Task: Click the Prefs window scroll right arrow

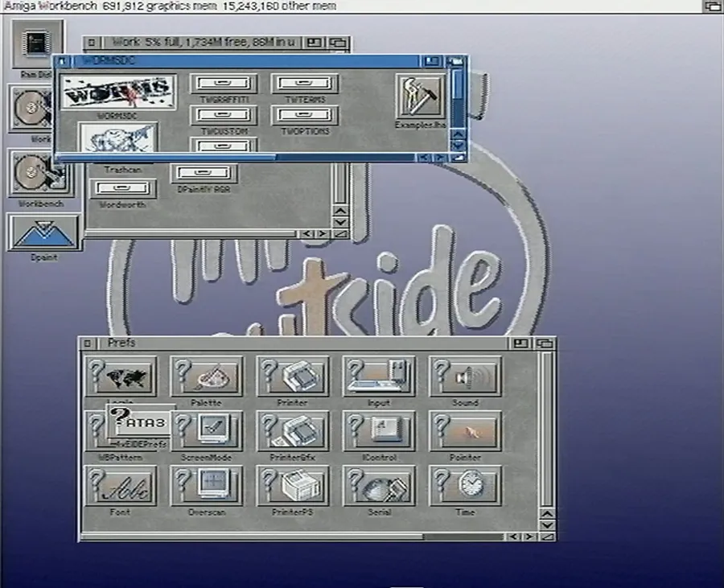Action: 529,537
